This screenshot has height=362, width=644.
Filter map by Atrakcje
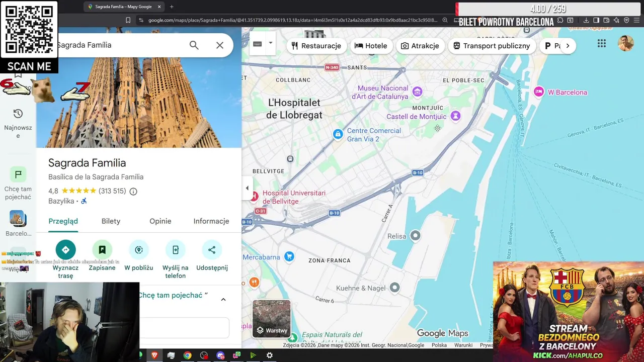(420, 46)
